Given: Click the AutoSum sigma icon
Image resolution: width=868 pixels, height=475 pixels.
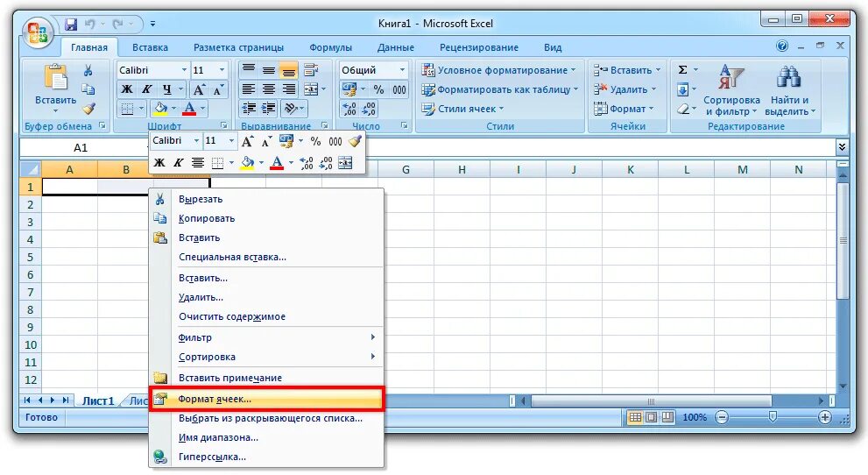Looking at the screenshot, I should (682, 70).
